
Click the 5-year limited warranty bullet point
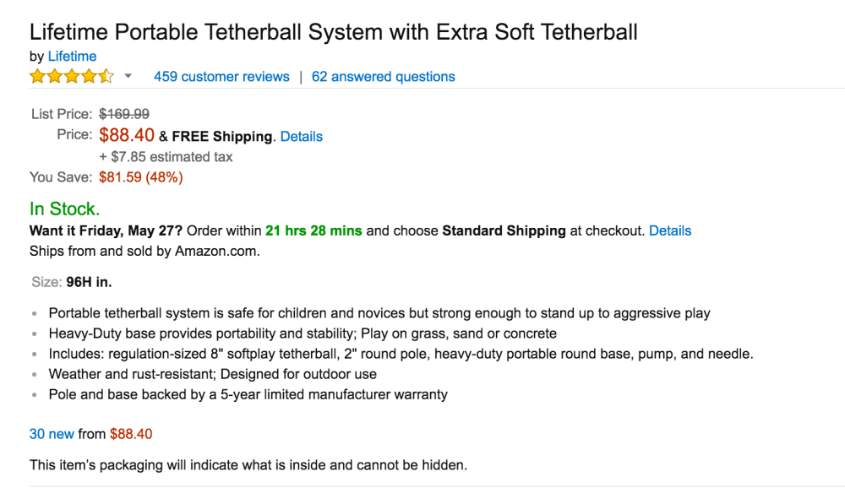click(x=248, y=394)
